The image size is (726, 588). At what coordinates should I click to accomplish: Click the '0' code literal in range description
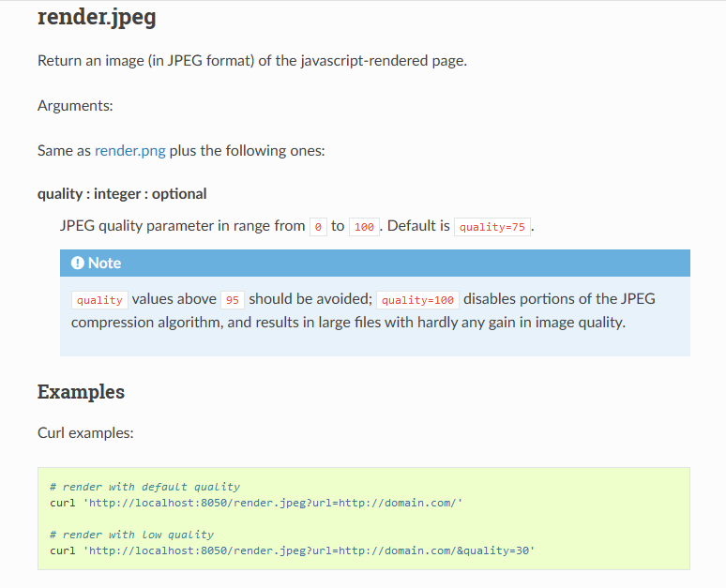(x=318, y=227)
